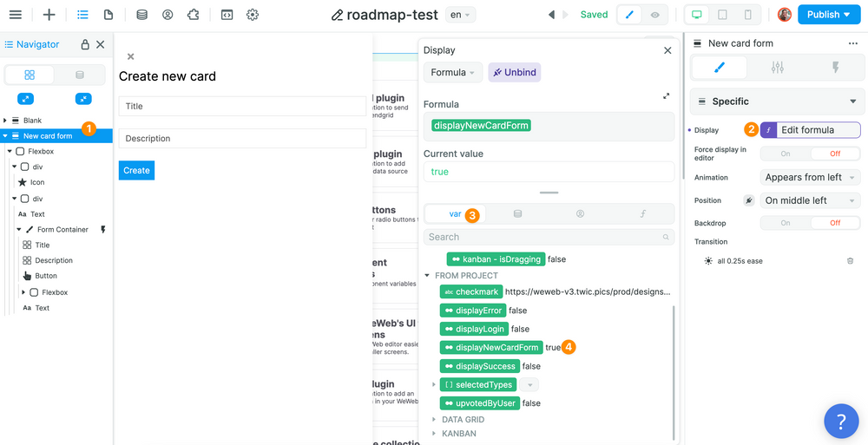Click the variable Search field
The image size is (868, 445).
click(x=549, y=237)
